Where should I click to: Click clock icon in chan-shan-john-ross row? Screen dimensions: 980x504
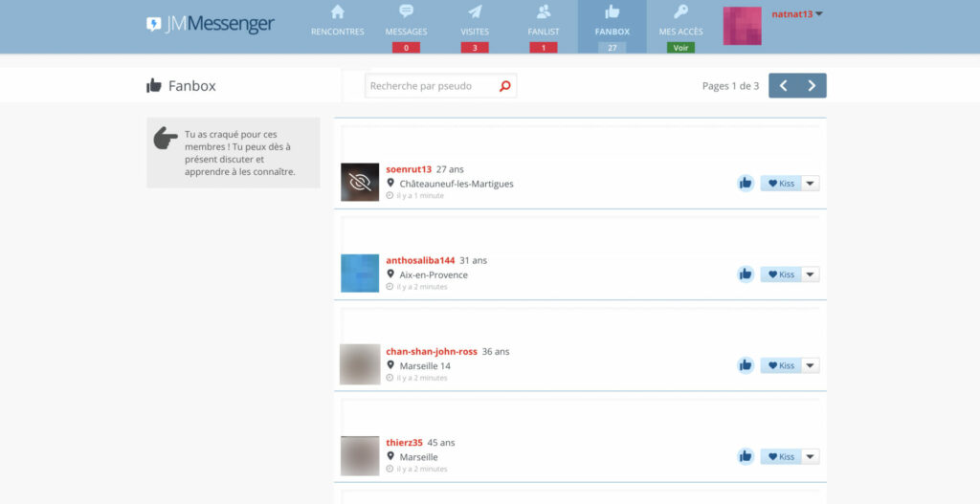[390, 378]
